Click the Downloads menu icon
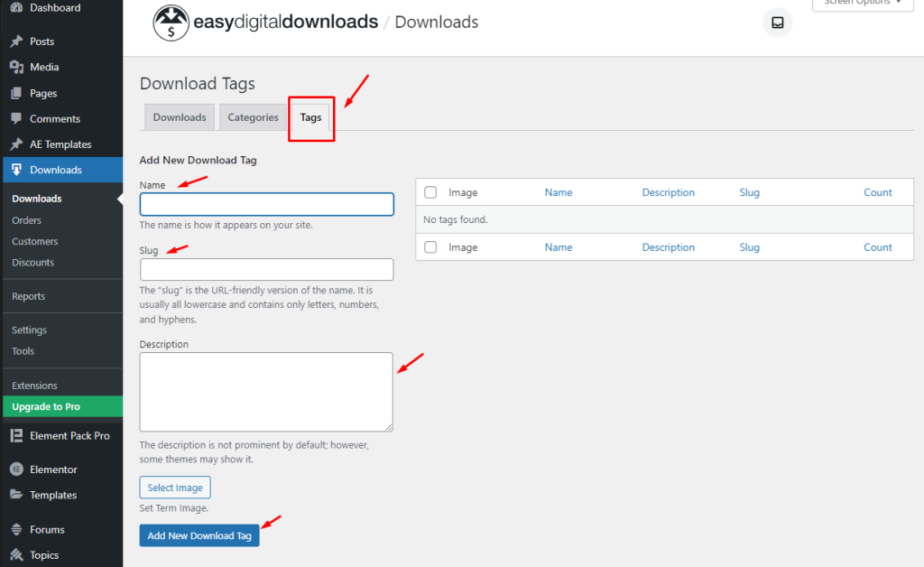The width and height of the screenshot is (924, 567). tap(16, 170)
